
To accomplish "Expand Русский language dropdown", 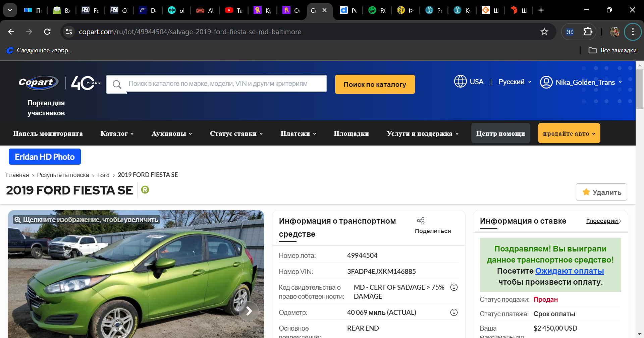I will pyautogui.click(x=515, y=82).
